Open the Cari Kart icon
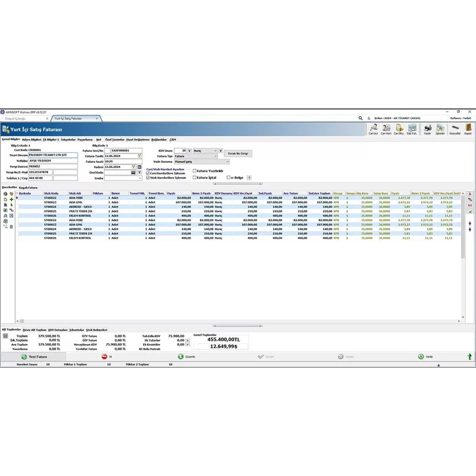The width and height of the screenshot is (476, 476). point(386,129)
